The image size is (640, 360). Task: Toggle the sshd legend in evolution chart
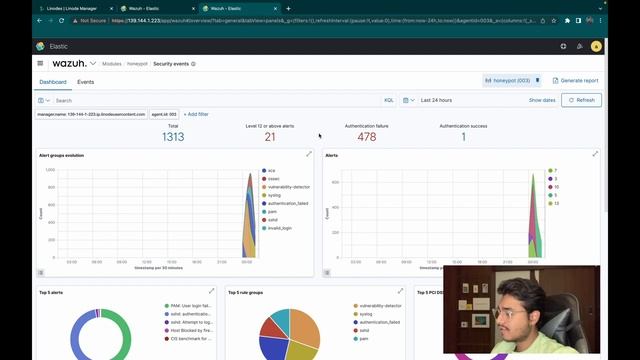[270, 220]
